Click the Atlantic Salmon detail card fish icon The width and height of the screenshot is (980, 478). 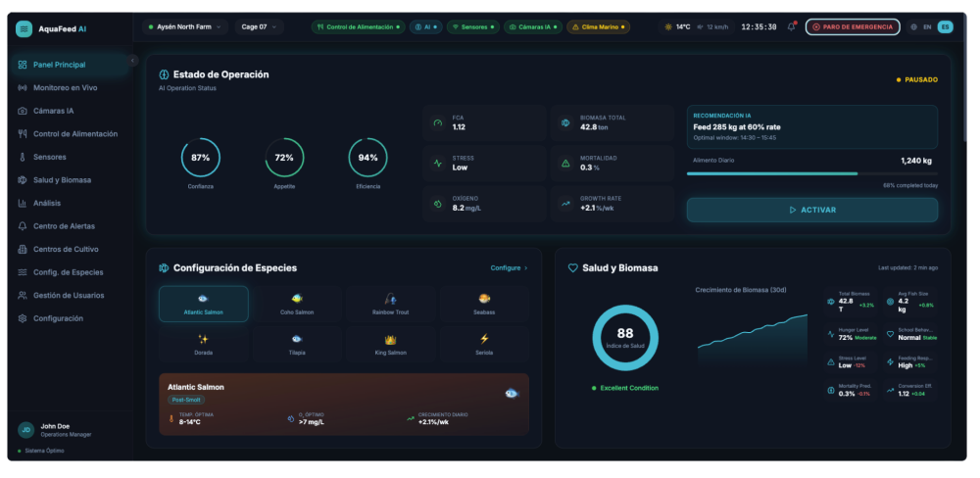(x=512, y=393)
